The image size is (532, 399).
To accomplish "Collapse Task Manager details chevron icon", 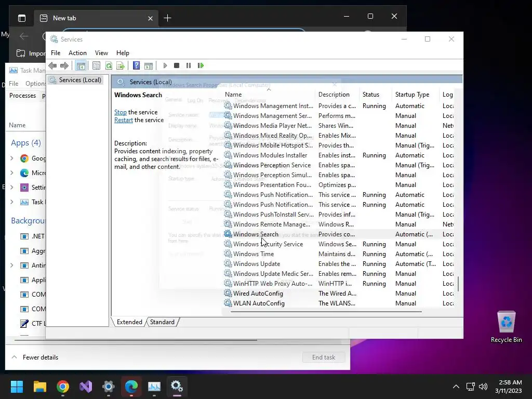I will tap(14, 357).
